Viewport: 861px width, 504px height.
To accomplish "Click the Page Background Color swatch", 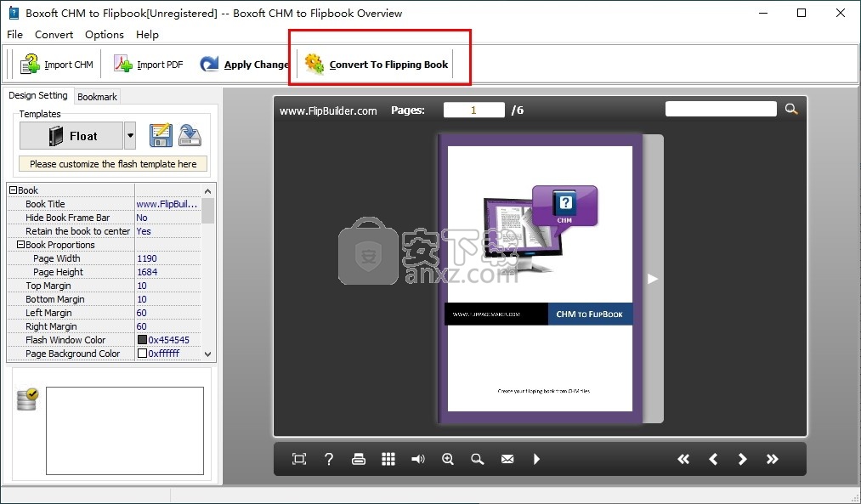I will 142,354.
